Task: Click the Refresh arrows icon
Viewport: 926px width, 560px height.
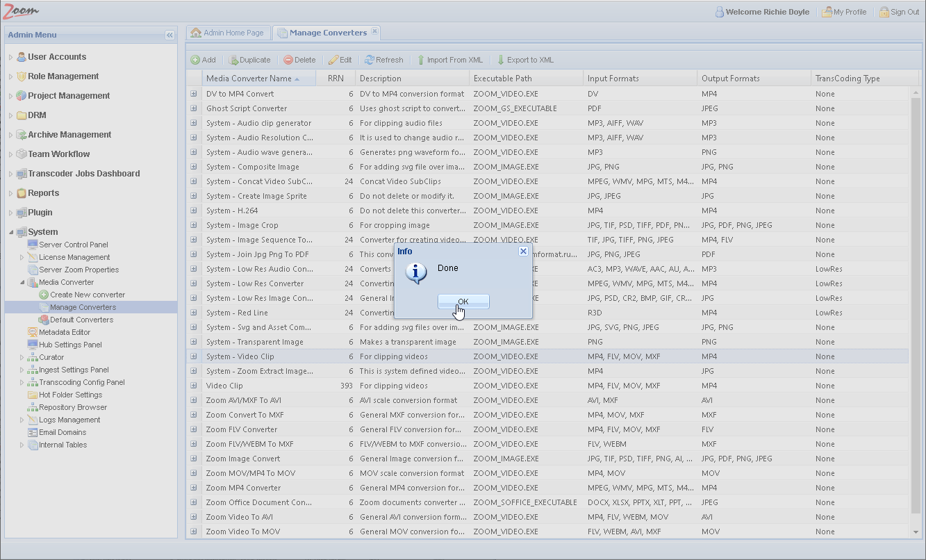Action: tap(370, 60)
